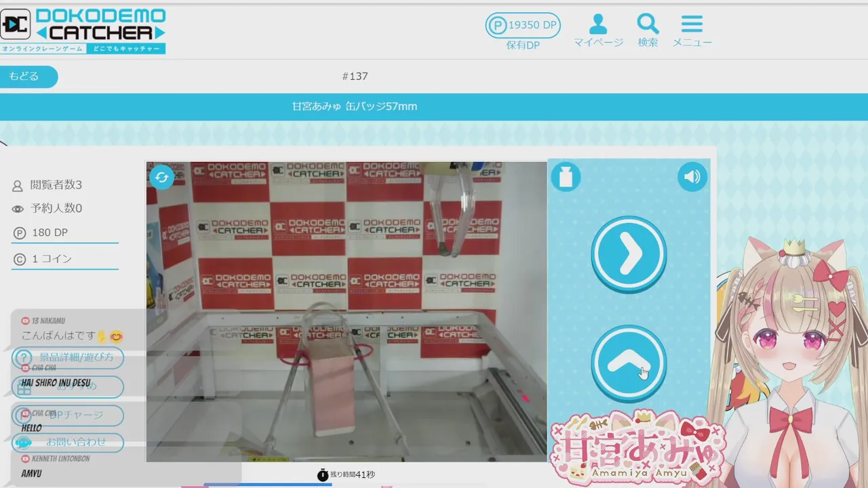Open the メニュー hamburger menu
Screen dimensions: 868x488
(x=692, y=30)
